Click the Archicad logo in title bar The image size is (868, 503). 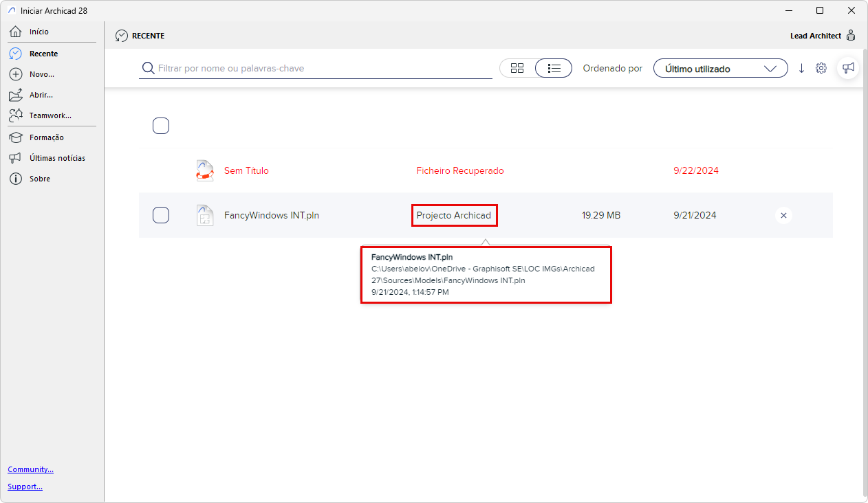11,10
